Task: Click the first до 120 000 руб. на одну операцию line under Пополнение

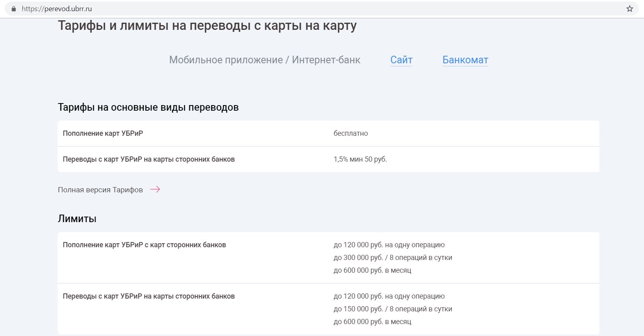Action: pyautogui.click(x=389, y=245)
